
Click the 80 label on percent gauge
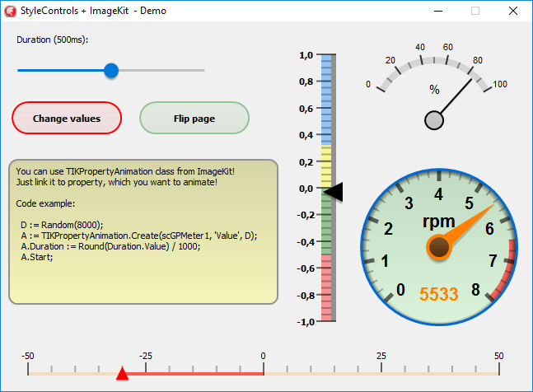[478, 60]
